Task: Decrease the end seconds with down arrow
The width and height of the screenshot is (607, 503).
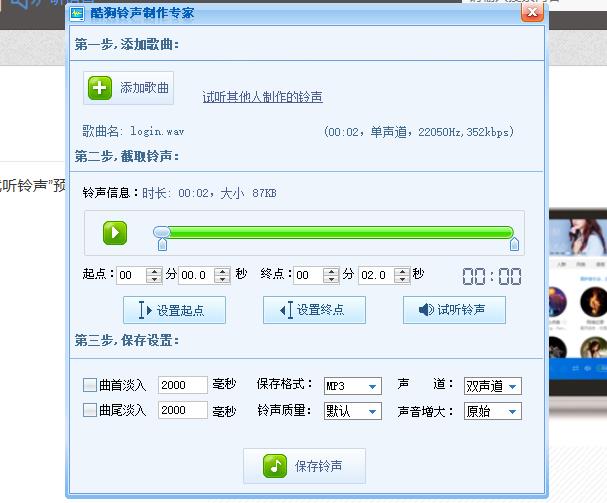Action: [402, 280]
